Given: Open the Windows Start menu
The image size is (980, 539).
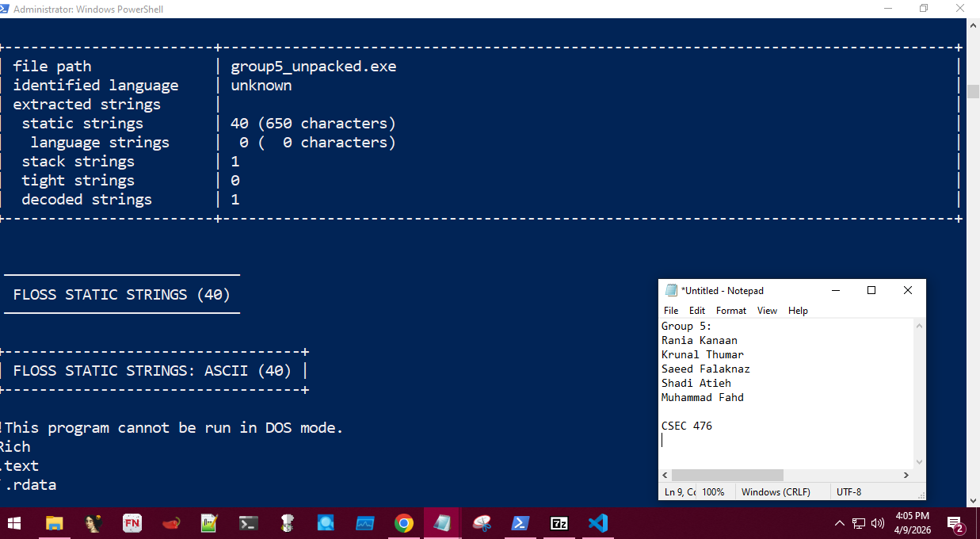Looking at the screenshot, I should coord(14,523).
